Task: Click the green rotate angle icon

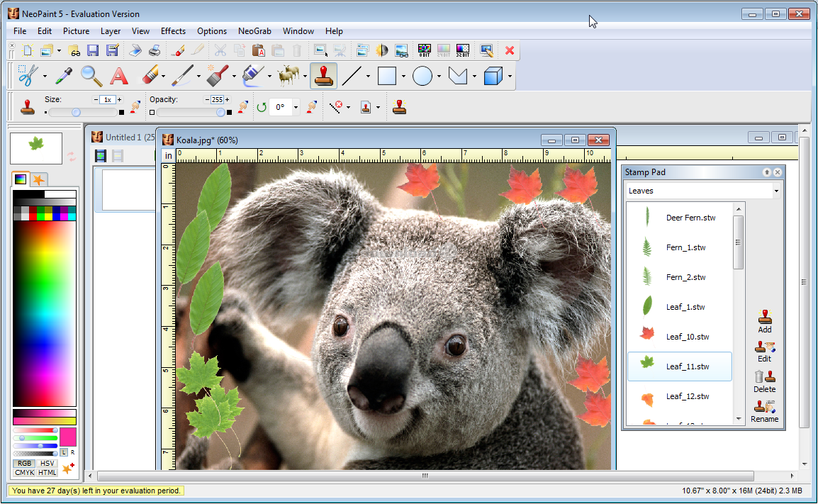Action: pyautogui.click(x=262, y=108)
